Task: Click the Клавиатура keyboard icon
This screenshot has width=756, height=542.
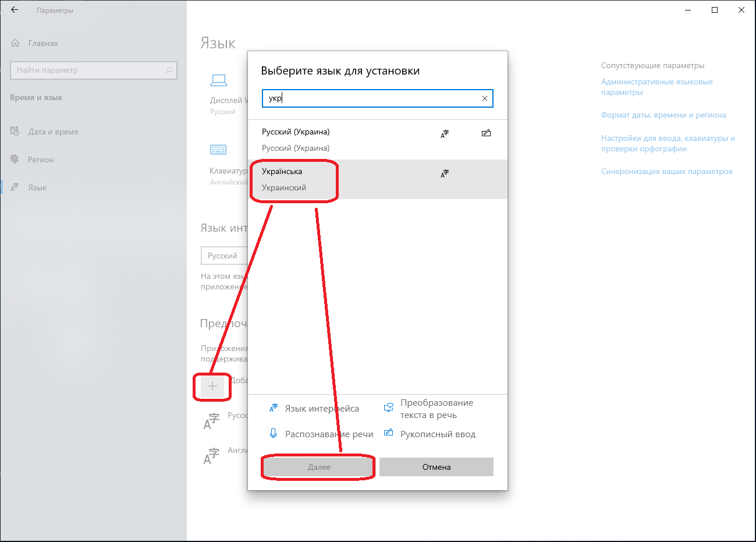Action: tap(218, 150)
